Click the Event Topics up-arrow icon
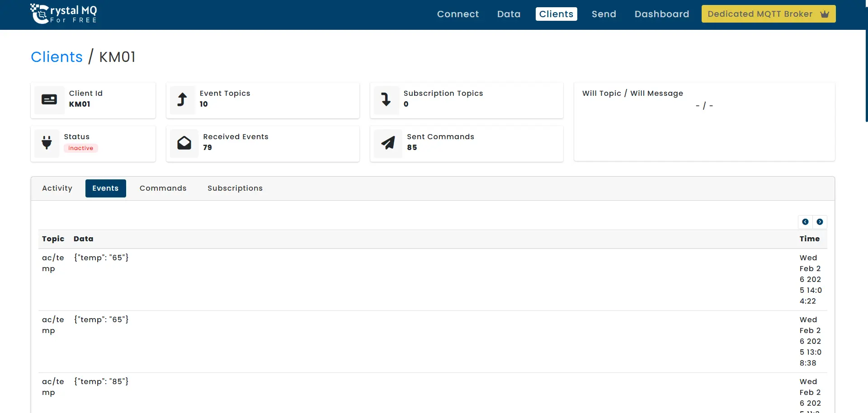Image resolution: width=868 pixels, height=413 pixels. click(182, 99)
